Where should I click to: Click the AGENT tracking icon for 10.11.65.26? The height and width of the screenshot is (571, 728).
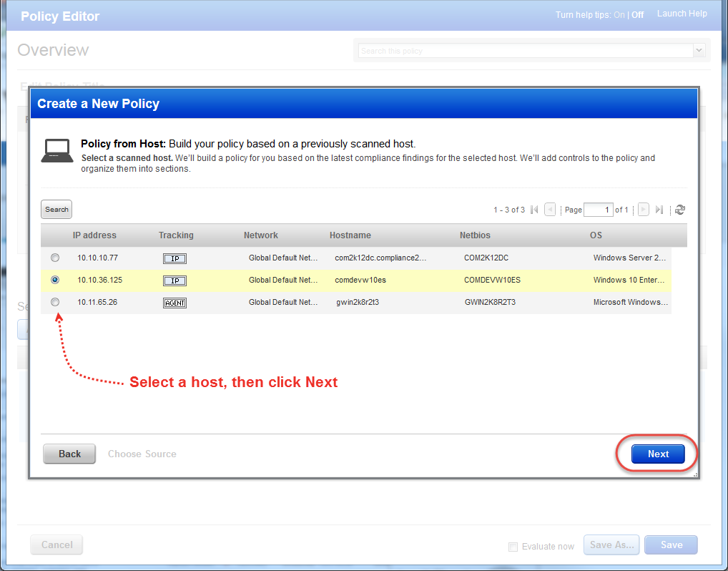174,303
